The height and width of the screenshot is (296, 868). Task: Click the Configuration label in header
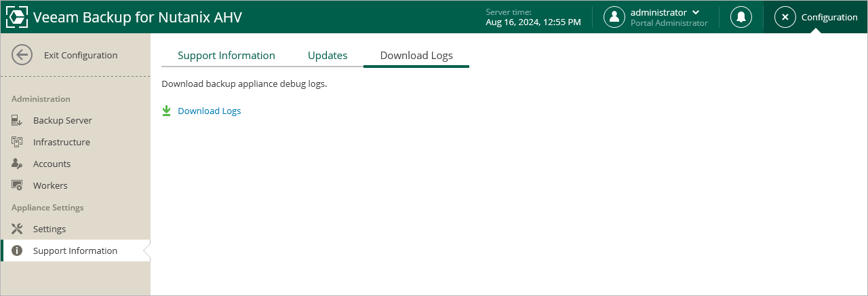click(x=829, y=17)
